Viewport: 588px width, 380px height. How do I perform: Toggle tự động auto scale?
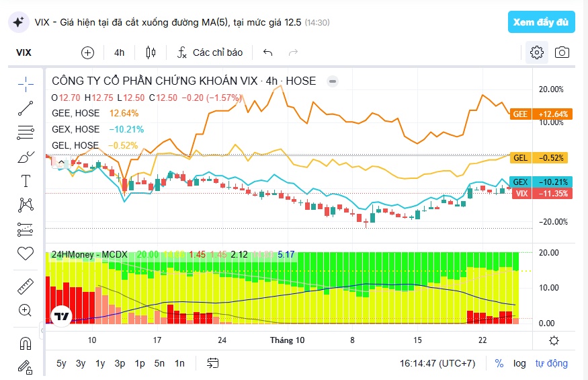[551, 363]
